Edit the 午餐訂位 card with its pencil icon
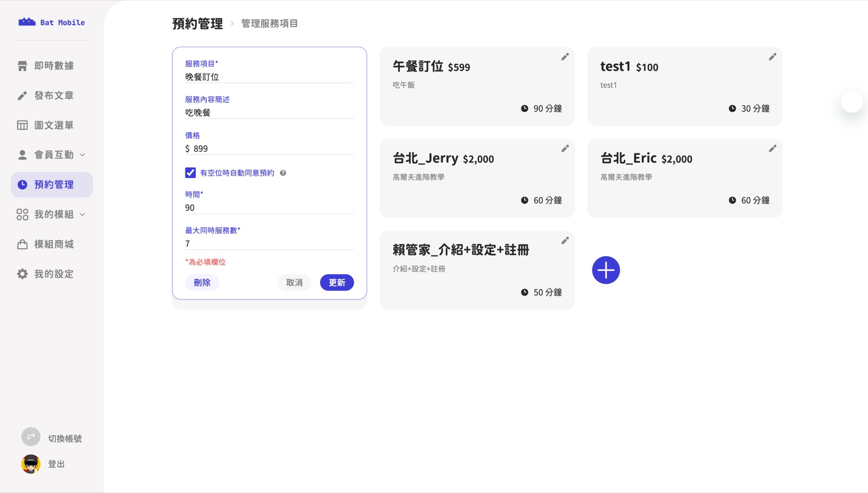Viewport: 868px width, 493px height. pos(565,57)
